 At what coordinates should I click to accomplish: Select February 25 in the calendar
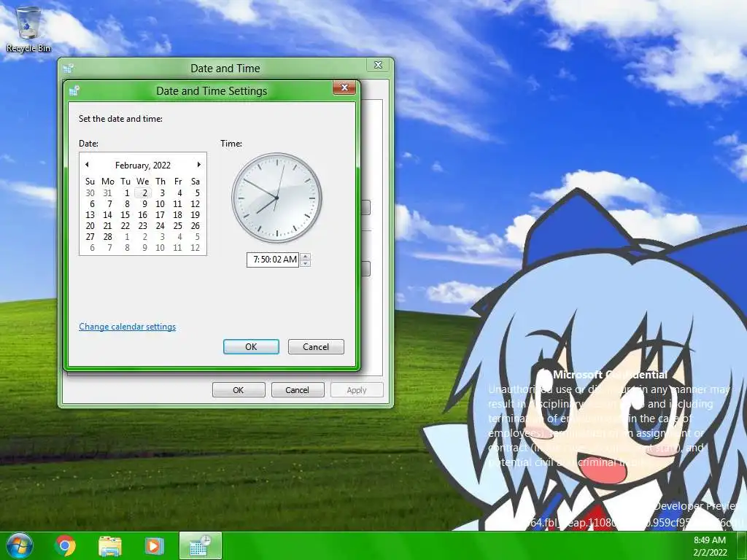click(x=178, y=226)
